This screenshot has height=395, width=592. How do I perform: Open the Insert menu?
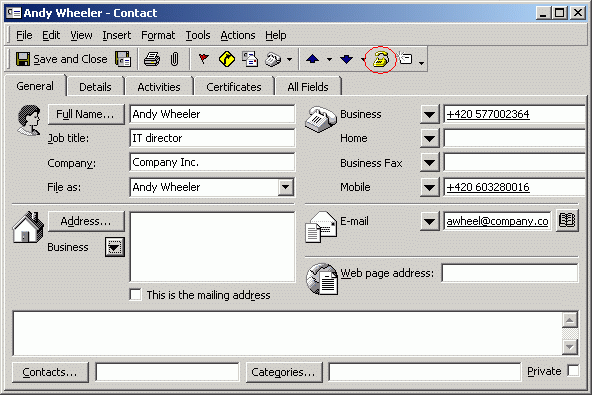tap(117, 35)
